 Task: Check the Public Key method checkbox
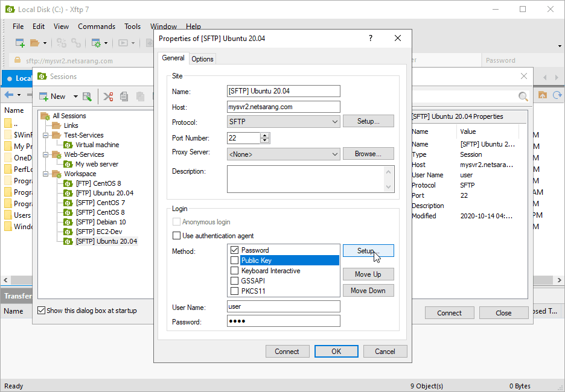click(235, 261)
